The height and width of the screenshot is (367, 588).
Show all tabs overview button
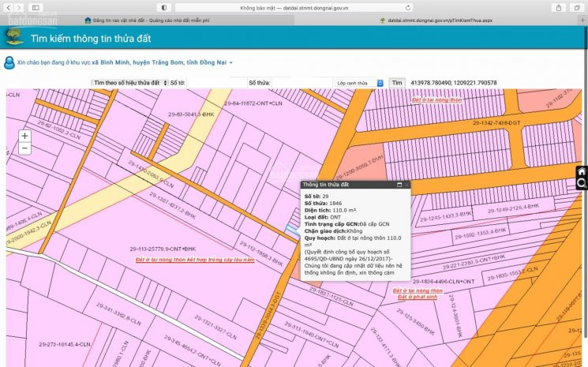(577, 7)
